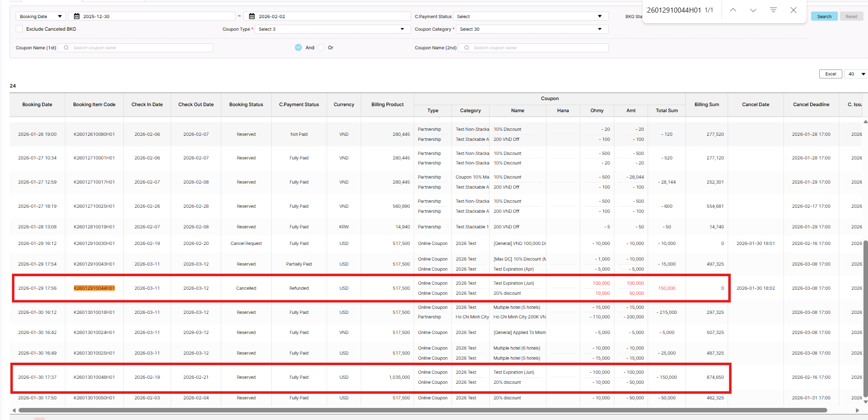This screenshot has height=420, width=868.
Task: Close the find-in-page bar
Action: pyautogui.click(x=794, y=10)
